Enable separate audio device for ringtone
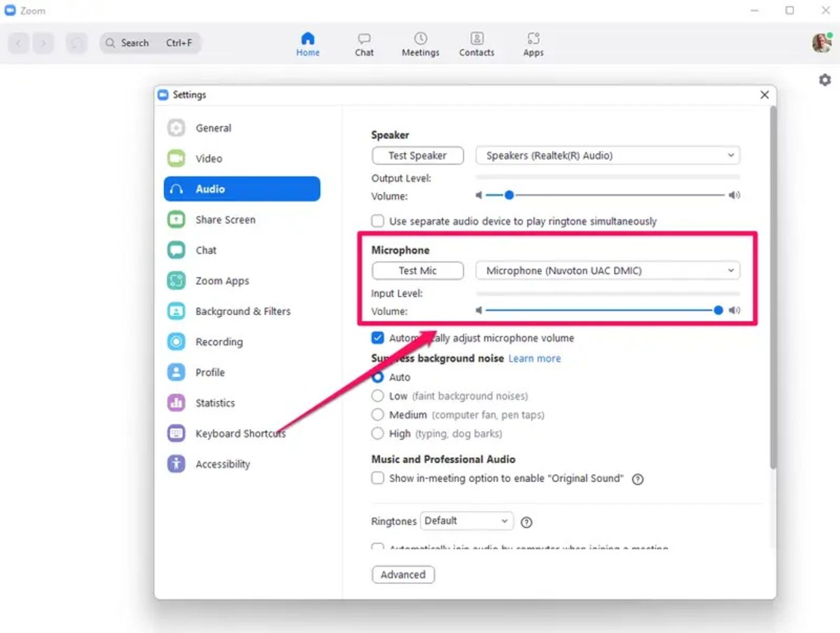 tap(378, 221)
